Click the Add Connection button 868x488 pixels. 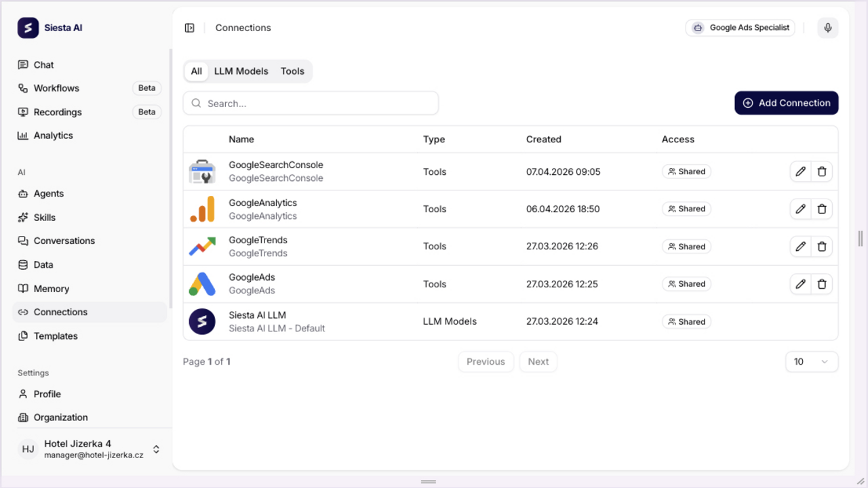tap(787, 103)
